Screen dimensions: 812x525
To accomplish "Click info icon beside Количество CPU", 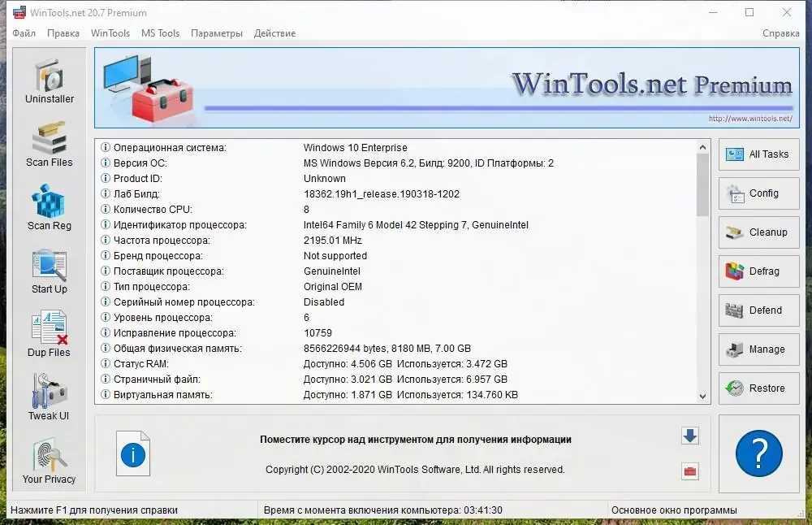I will coord(105,210).
